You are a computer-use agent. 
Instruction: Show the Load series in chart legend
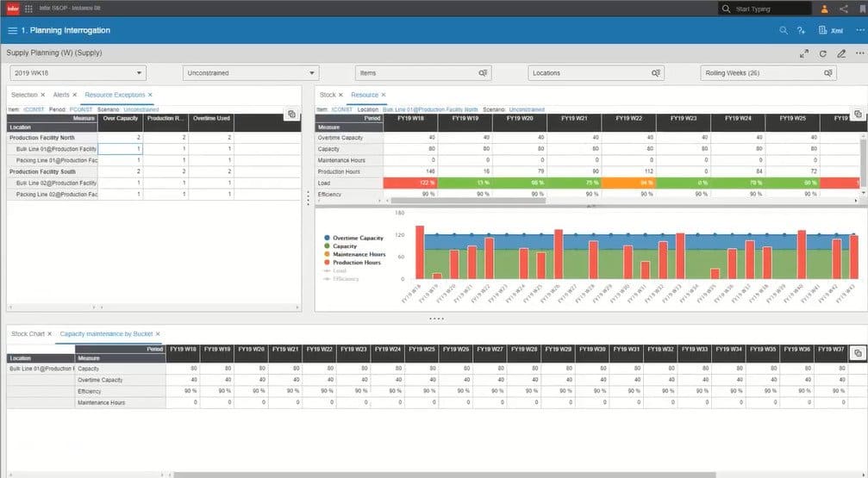coord(335,270)
